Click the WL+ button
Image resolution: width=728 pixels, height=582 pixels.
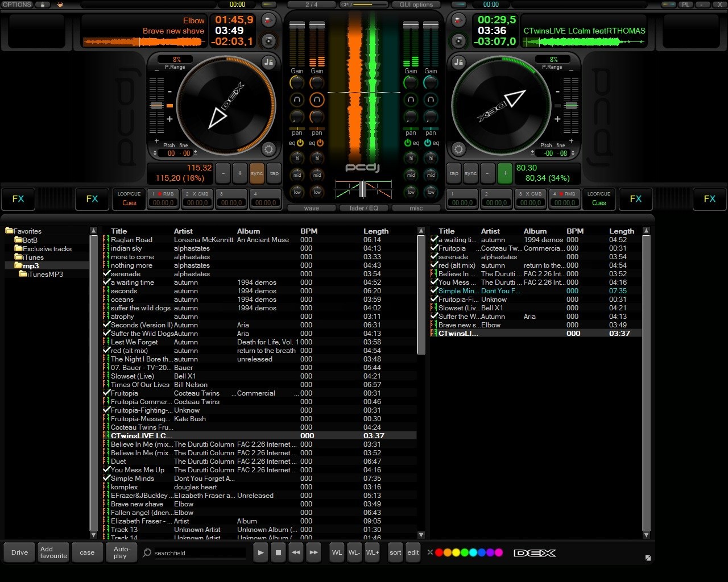(x=373, y=552)
